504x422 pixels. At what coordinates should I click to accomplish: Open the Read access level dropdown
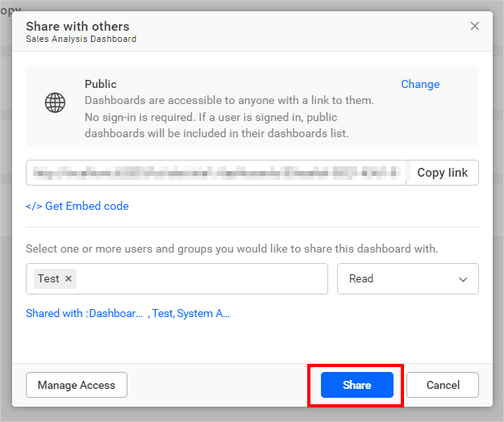pos(407,278)
